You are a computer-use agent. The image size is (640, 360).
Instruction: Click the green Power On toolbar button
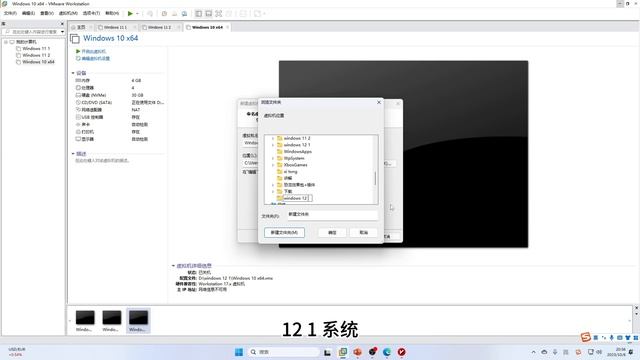[130, 13]
